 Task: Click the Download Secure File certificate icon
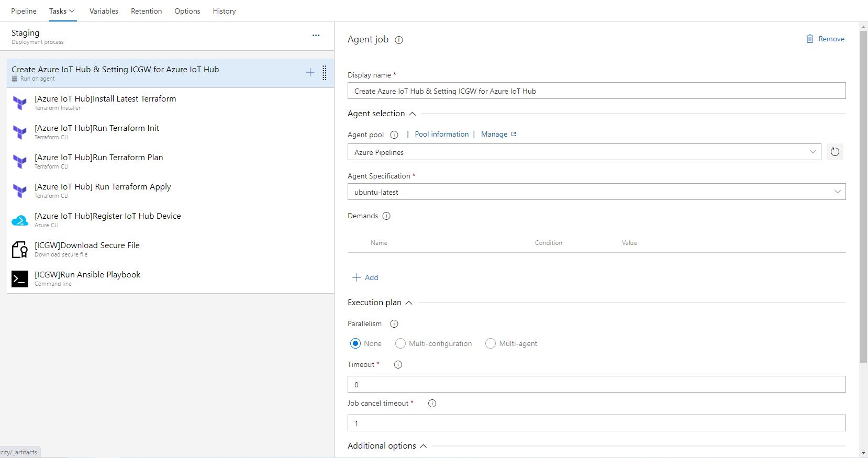20,250
